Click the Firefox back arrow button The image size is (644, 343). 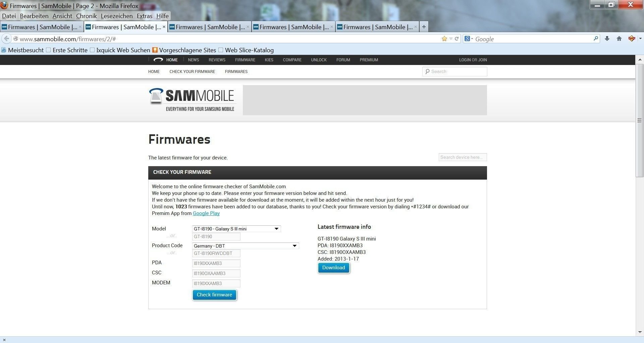(x=6, y=39)
